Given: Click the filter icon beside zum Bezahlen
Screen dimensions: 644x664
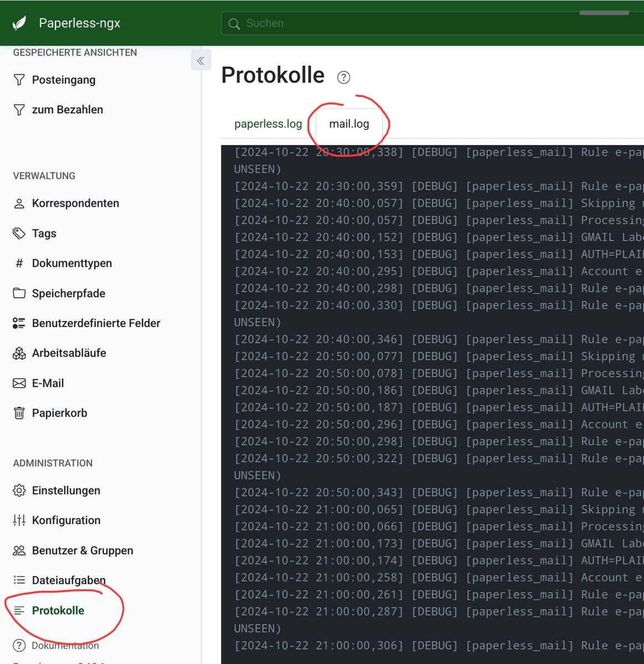Looking at the screenshot, I should coord(19,110).
